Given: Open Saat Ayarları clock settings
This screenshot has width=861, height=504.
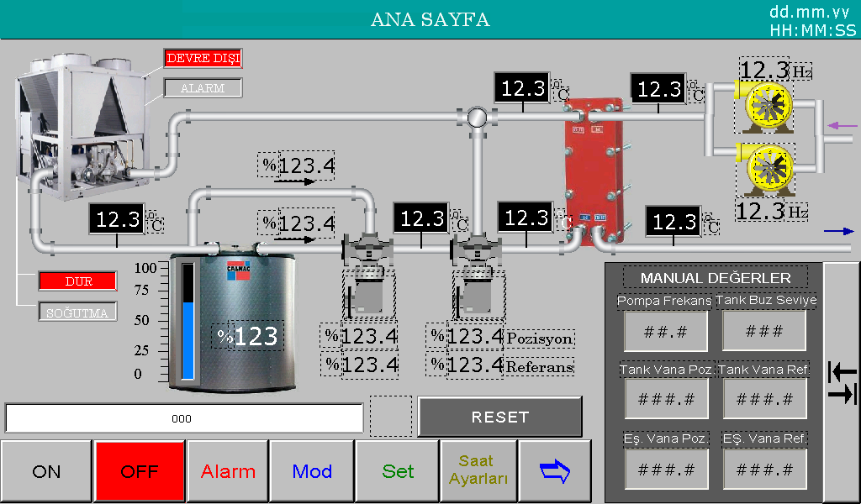Looking at the screenshot, I should pyautogui.click(x=478, y=471).
